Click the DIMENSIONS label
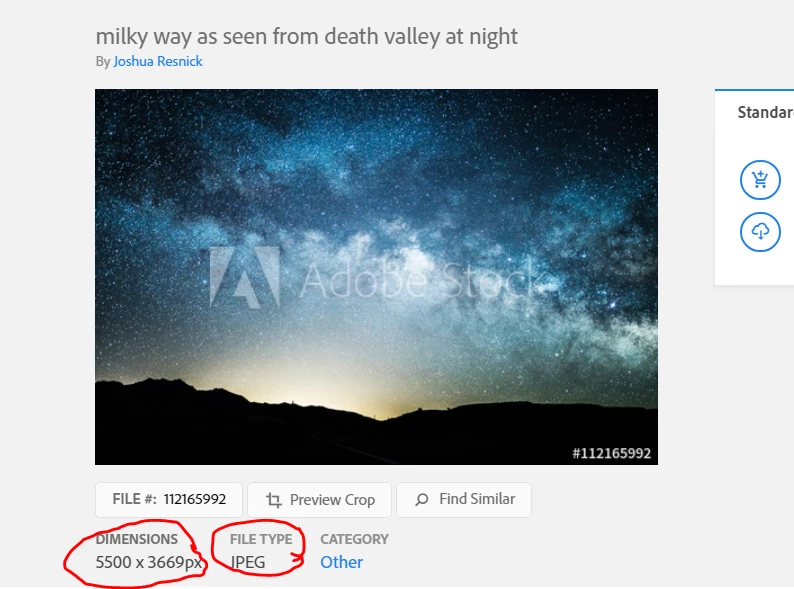Screen dimensions: 794x589 [137, 539]
